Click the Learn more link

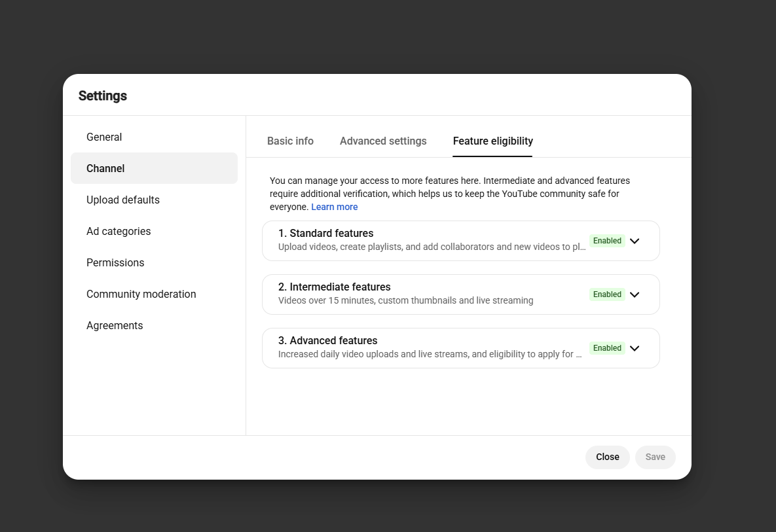point(334,207)
